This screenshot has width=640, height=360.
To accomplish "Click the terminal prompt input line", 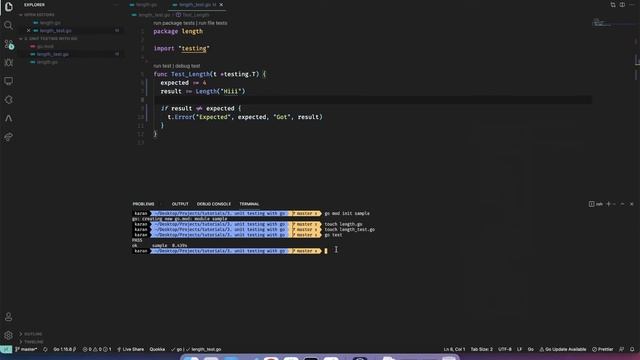I will coord(326,251).
